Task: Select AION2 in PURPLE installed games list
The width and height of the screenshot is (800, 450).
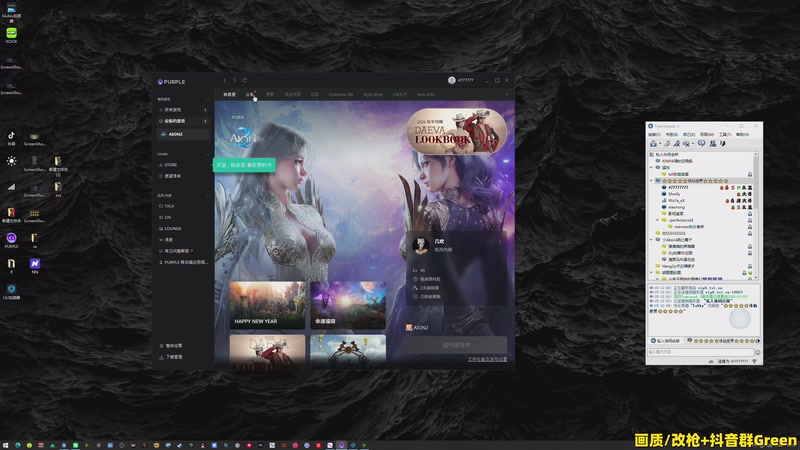Action: pyautogui.click(x=183, y=134)
